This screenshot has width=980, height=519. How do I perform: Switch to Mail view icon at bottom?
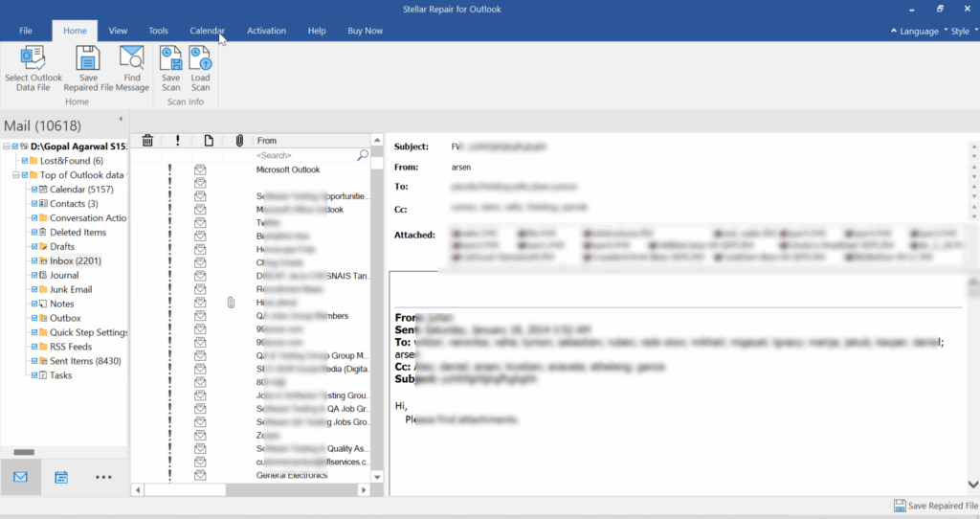[x=21, y=477]
